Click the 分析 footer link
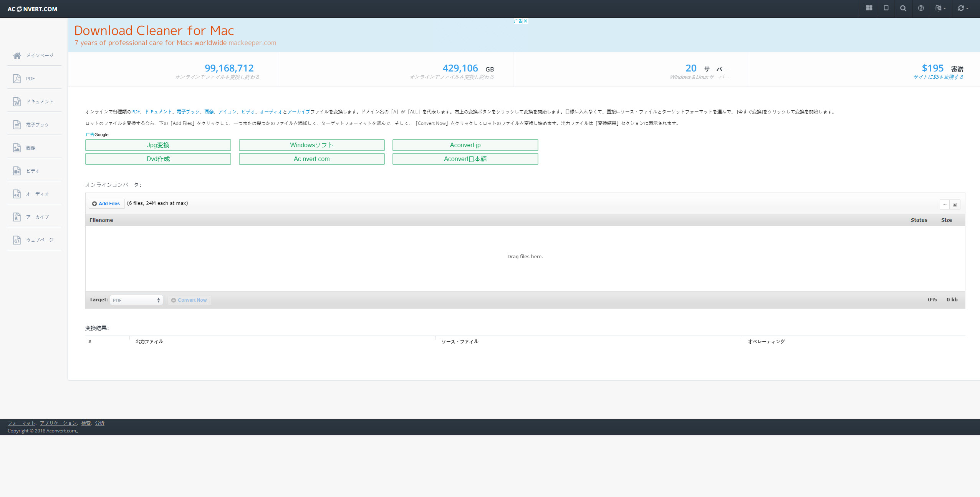The height and width of the screenshot is (497, 980). [x=100, y=423]
